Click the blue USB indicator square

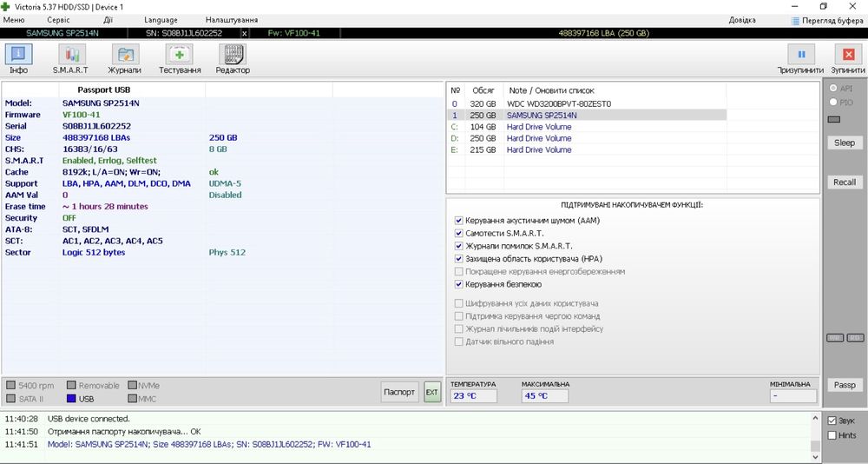(x=71, y=399)
